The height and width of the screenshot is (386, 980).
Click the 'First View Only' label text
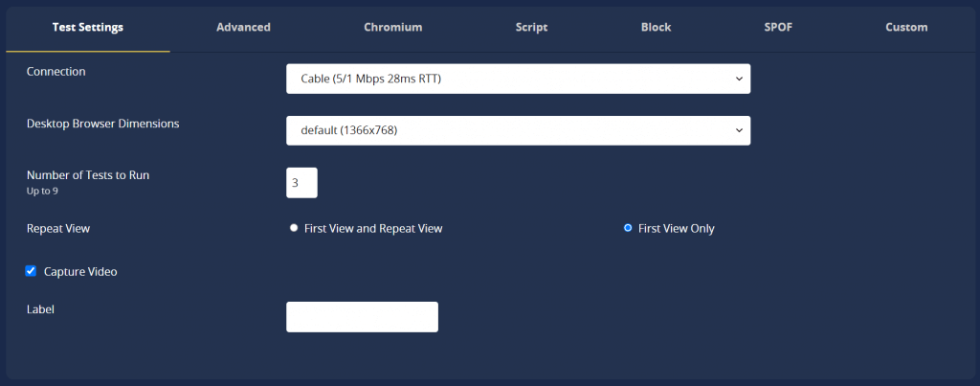677,229
